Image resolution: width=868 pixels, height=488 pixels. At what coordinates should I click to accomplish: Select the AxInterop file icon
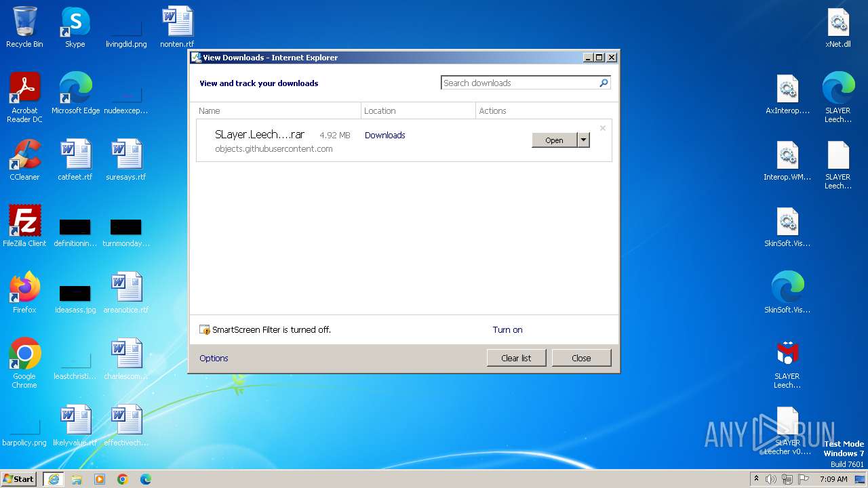point(787,94)
